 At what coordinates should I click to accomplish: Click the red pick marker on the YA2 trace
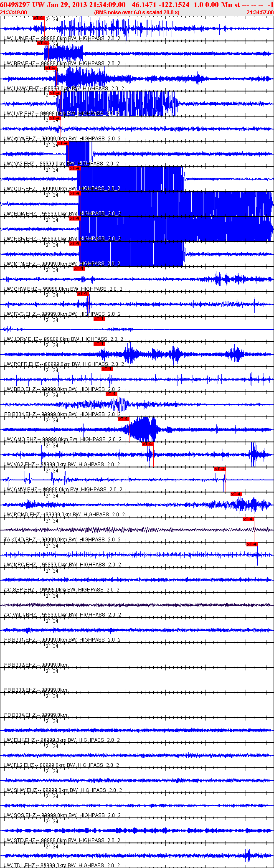[63, 143]
